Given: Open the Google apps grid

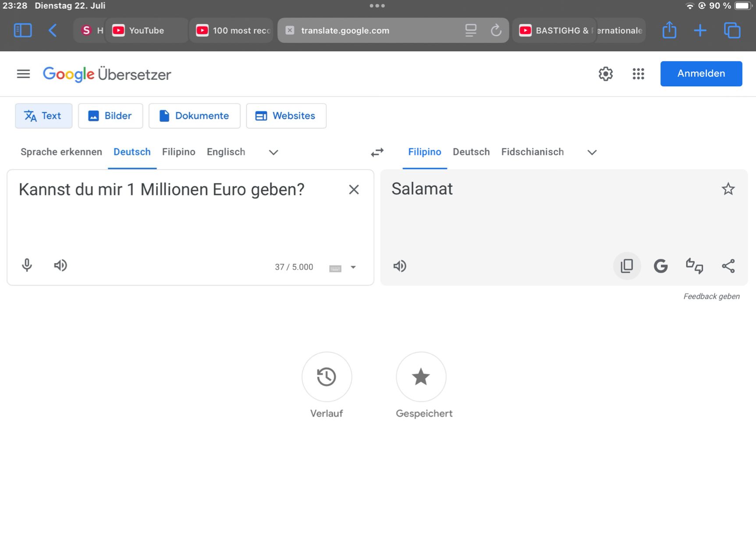Looking at the screenshot, I should [x=638, y=74].
